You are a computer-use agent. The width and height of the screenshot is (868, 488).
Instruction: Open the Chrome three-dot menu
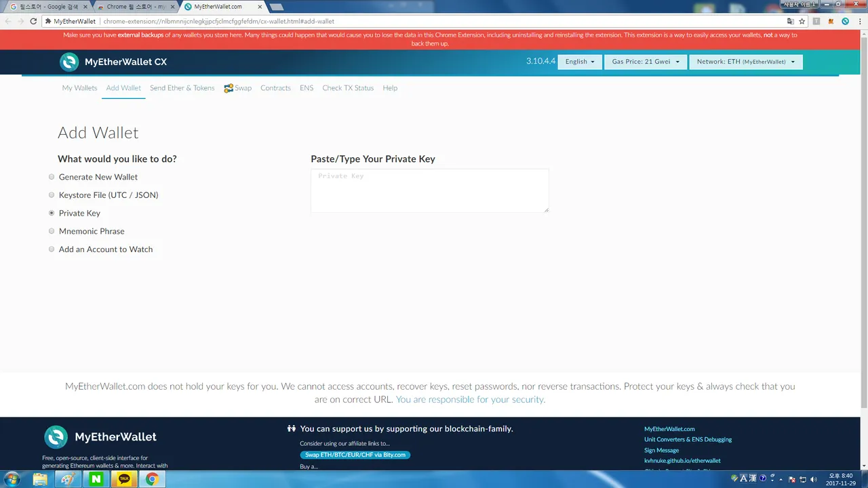click(859, 21)
